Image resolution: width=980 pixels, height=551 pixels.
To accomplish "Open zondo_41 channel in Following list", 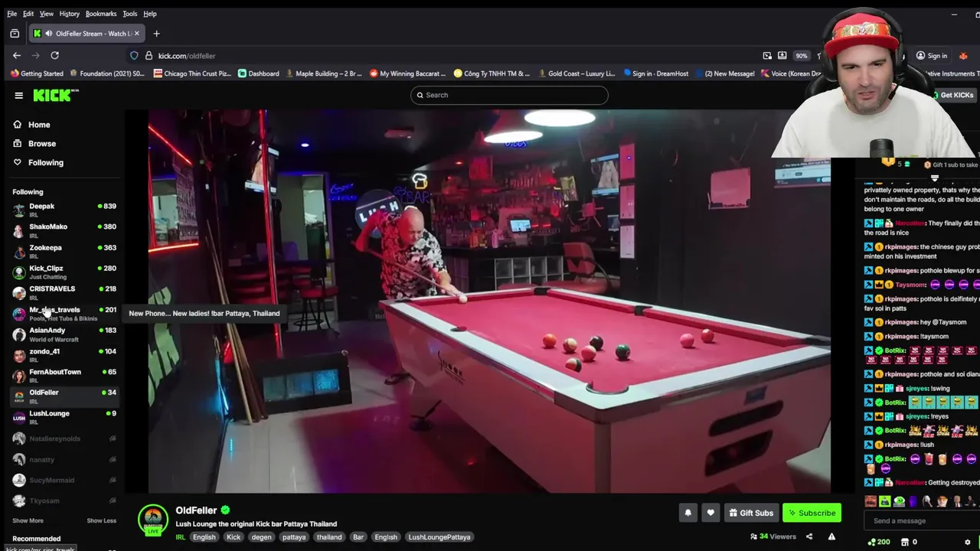I will click(x=64, y=355).
